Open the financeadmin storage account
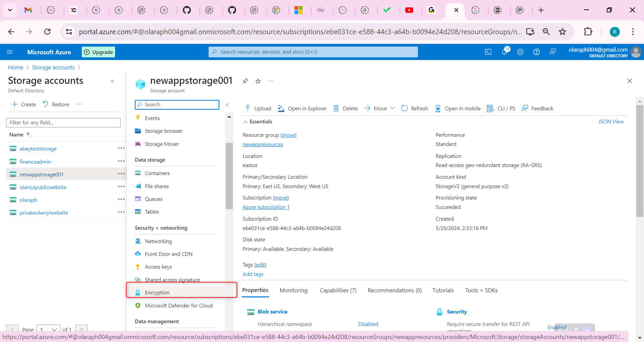 [x=35, y=162]
